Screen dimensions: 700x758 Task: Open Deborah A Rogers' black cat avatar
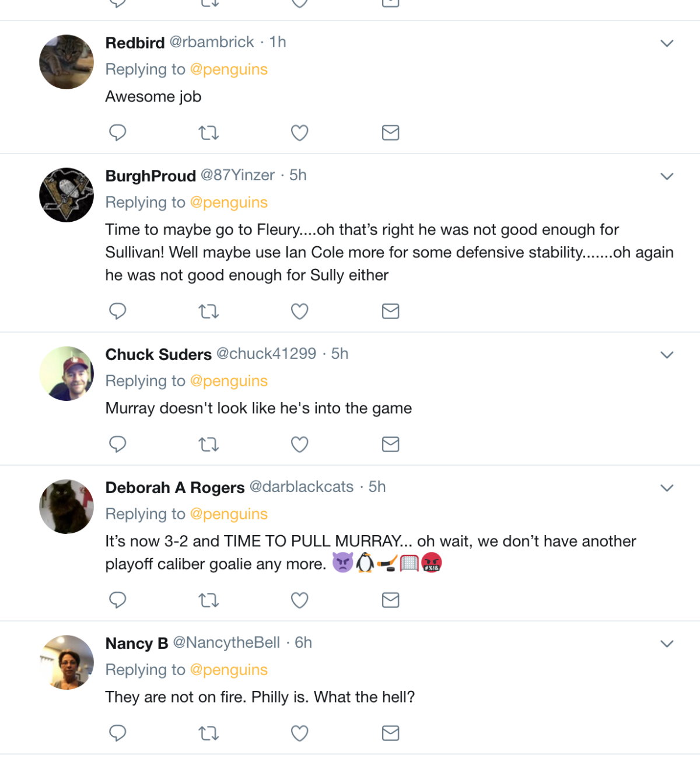coord(66,507)
